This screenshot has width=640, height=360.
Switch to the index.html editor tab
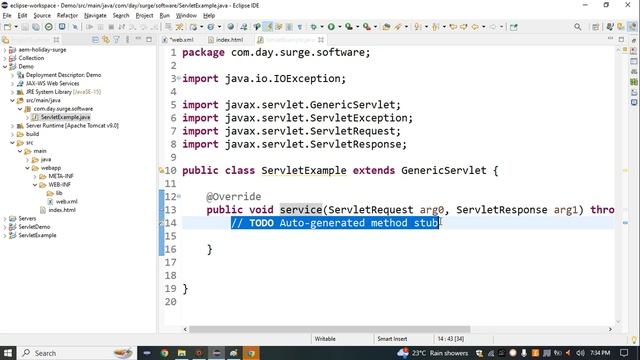(x=227, y=40)
